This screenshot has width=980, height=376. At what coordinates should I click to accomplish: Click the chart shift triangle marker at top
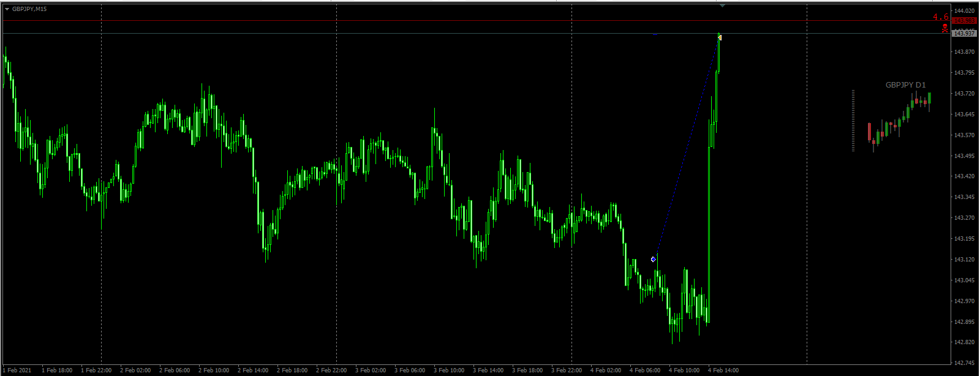point(723,6)
